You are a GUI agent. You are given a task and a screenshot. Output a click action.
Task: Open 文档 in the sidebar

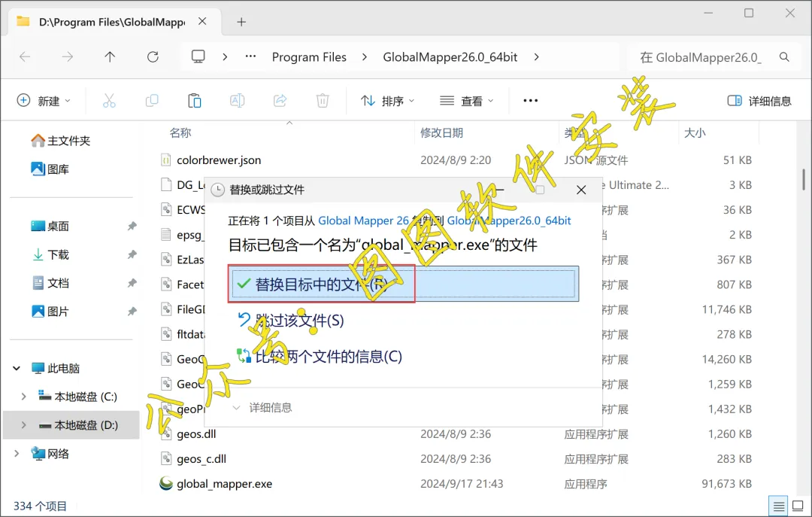[50, 283]
